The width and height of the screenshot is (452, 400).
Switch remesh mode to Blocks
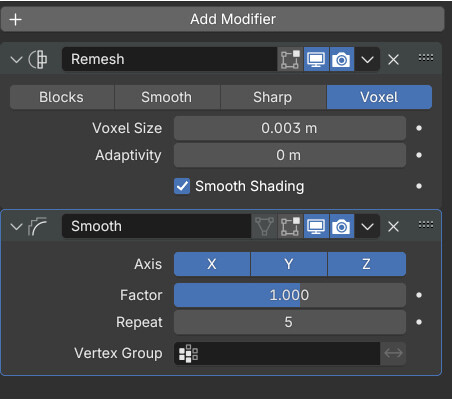62,97
